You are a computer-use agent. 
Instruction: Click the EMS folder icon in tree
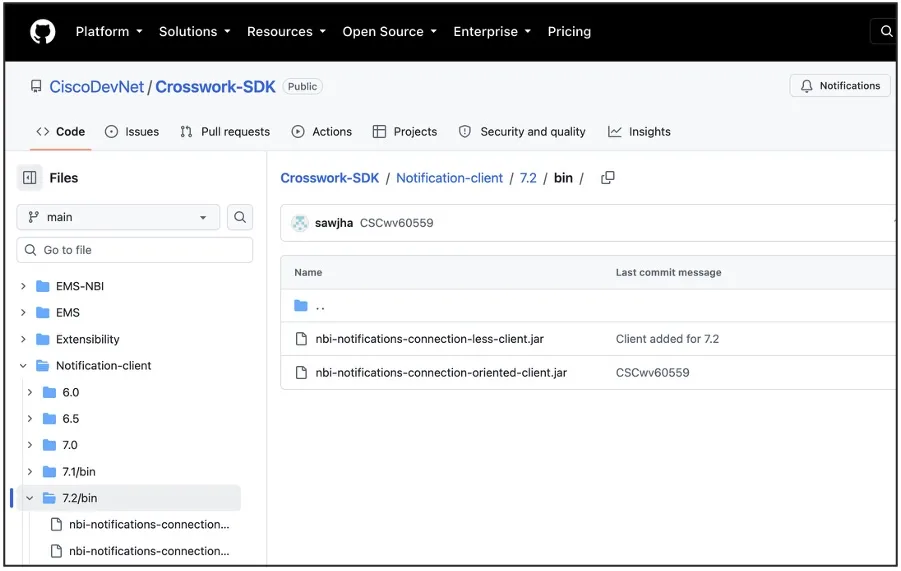point(43,312)
